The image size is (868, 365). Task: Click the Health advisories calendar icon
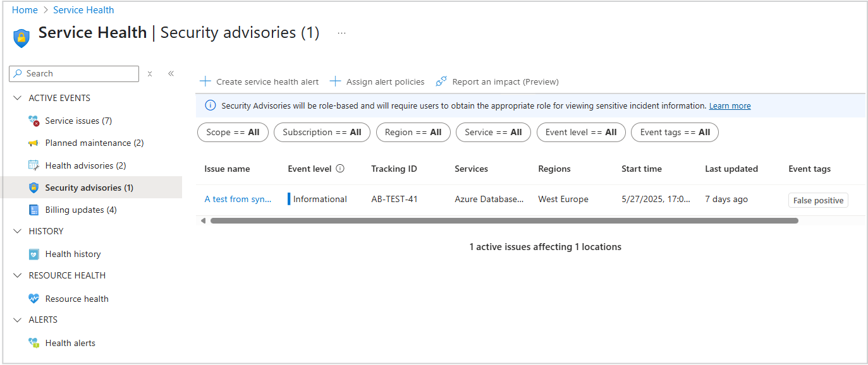click(34, 165)
